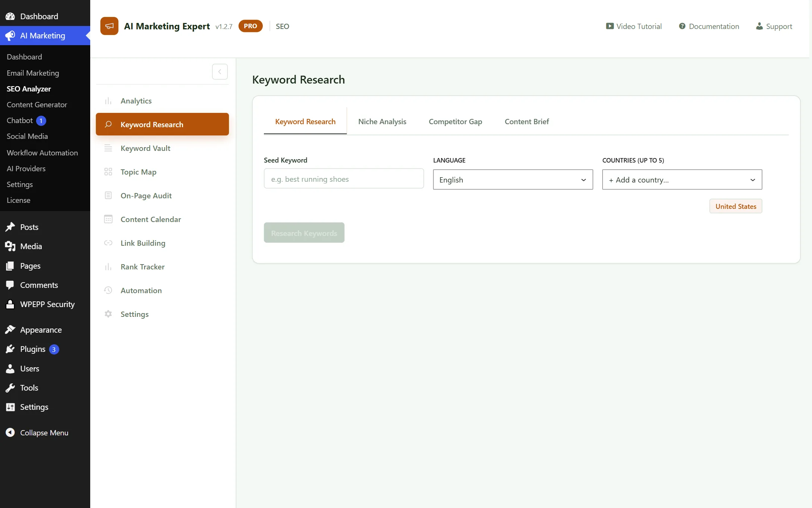Open Workflow Automation submenu item
Image resolution: width=812 pixels, height=508 pixels.
click(42, 153)
